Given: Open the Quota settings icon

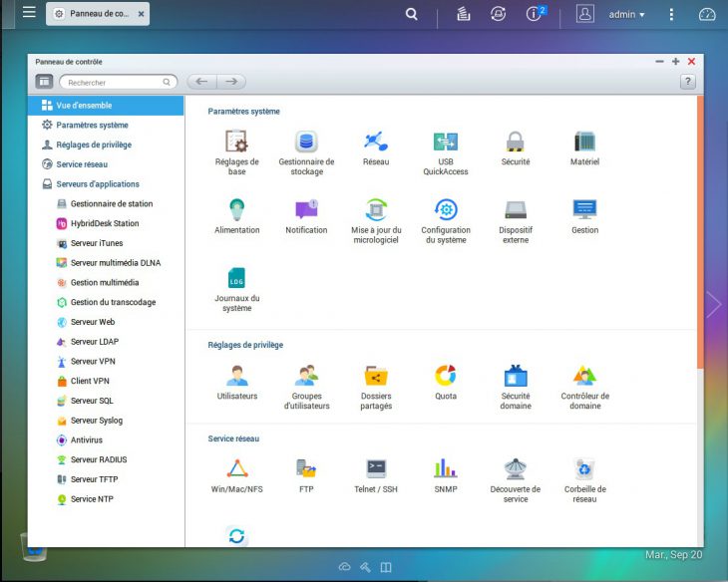Looking at the screenshot, I should coord(446,376).
